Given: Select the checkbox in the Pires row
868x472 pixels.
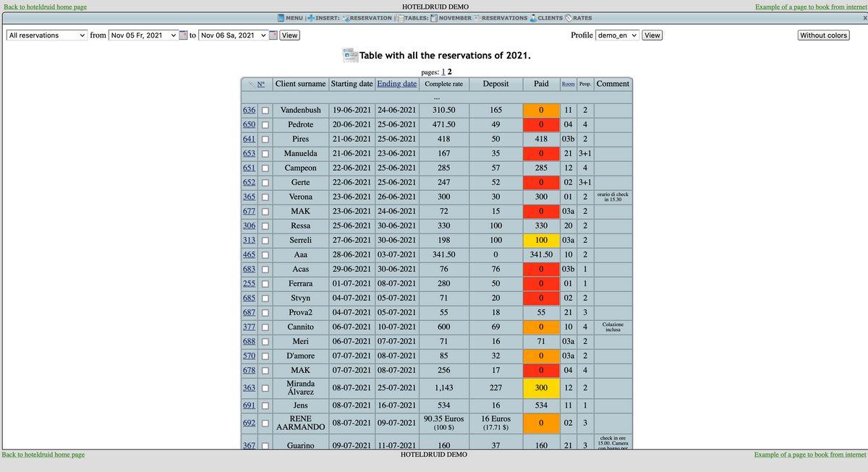Looking at the screenshot, I should [265, 139].
